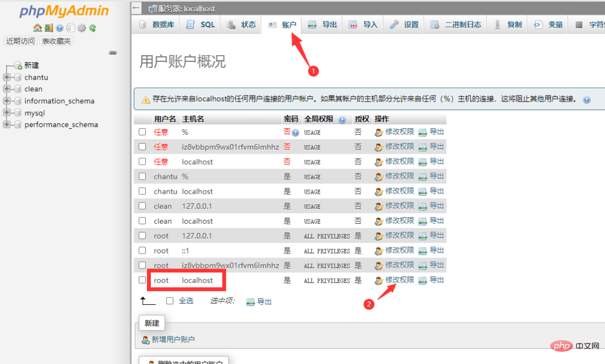The width and height of the screenshot is (605, 364).
Task: Open the SQL tab
Action: point(200,25)
